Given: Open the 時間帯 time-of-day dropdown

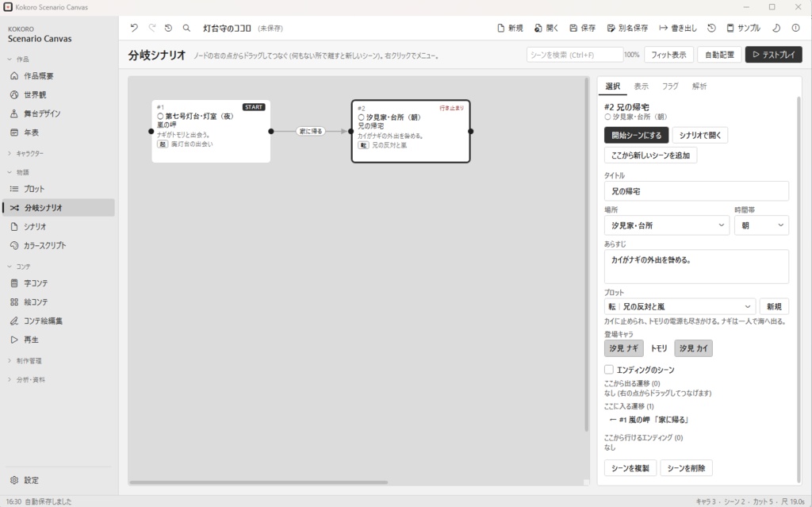Looking at the screenshot, I should coord(761,225).
